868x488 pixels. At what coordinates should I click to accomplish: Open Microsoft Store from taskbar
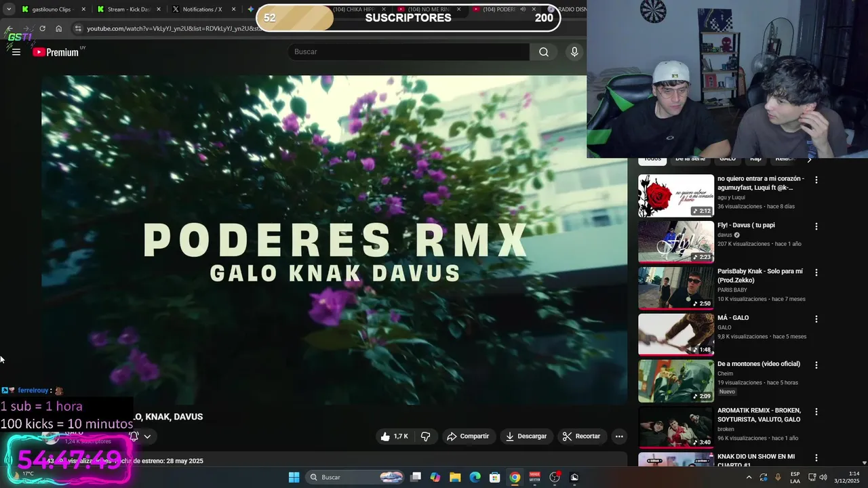tap(495, 477)
